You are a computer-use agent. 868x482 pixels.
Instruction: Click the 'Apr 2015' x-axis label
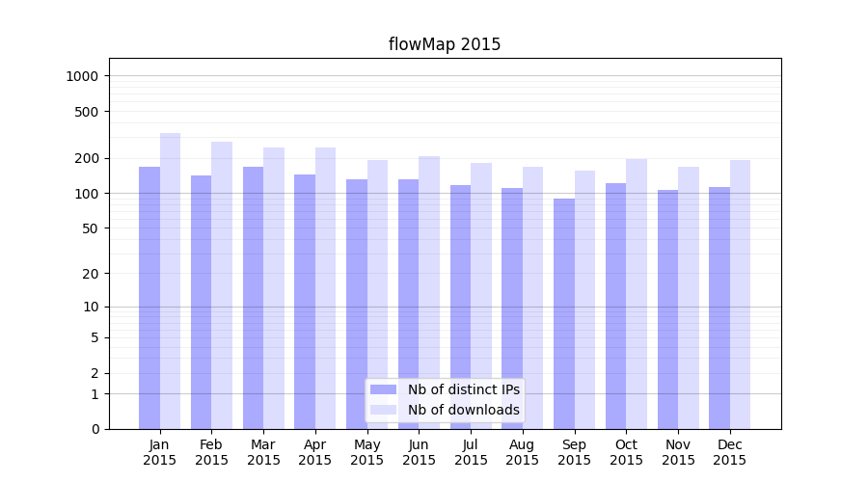315,452
